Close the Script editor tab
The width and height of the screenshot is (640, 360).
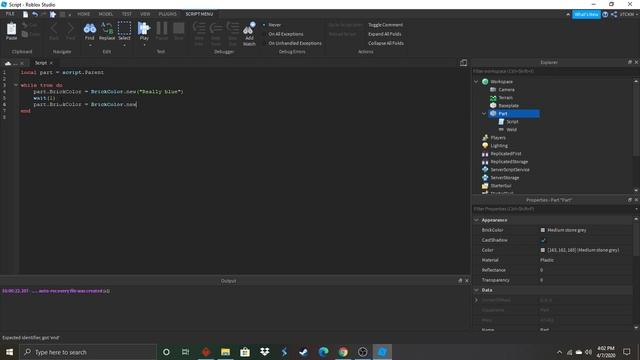pyautogui.click(x=51, y=63)
